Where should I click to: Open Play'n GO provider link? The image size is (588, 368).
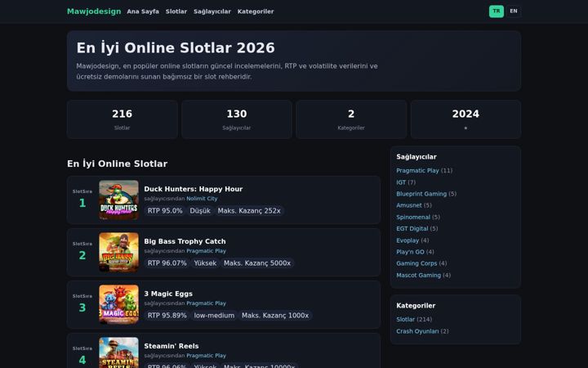(x=410, y=252)
